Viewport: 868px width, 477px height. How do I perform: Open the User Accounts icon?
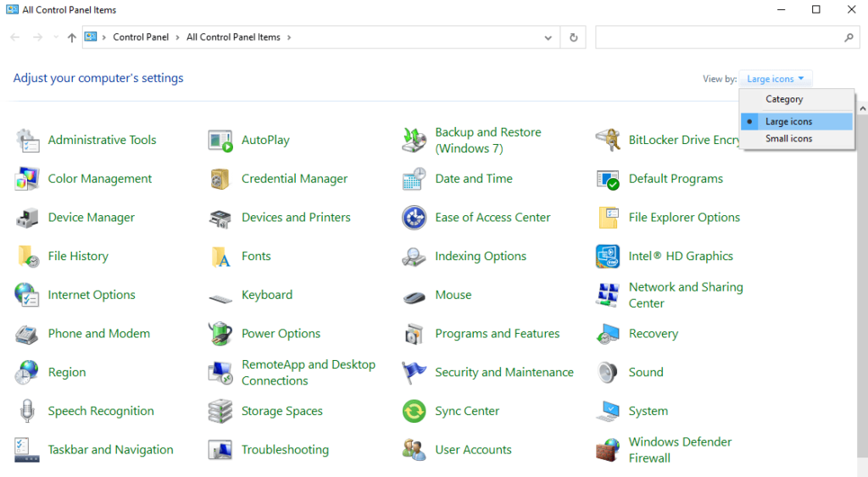click(x=414, y=450)
